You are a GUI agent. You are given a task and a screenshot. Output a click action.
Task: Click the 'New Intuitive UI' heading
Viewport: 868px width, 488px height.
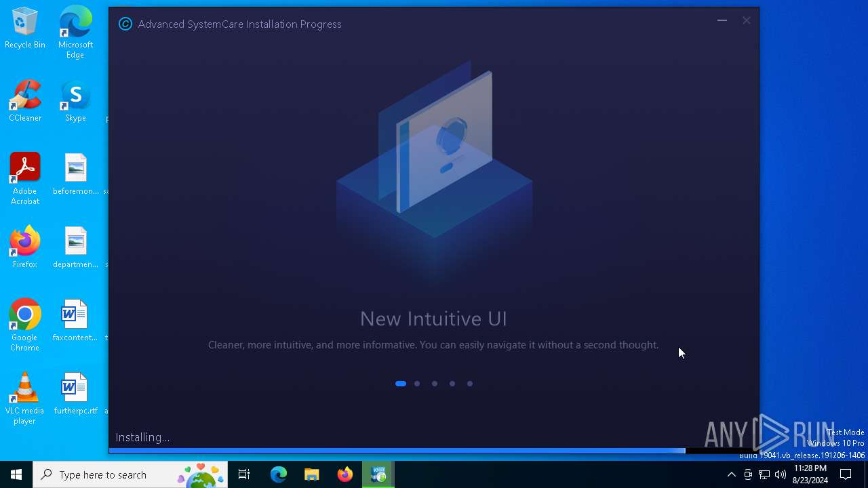(x=433, y=319)
